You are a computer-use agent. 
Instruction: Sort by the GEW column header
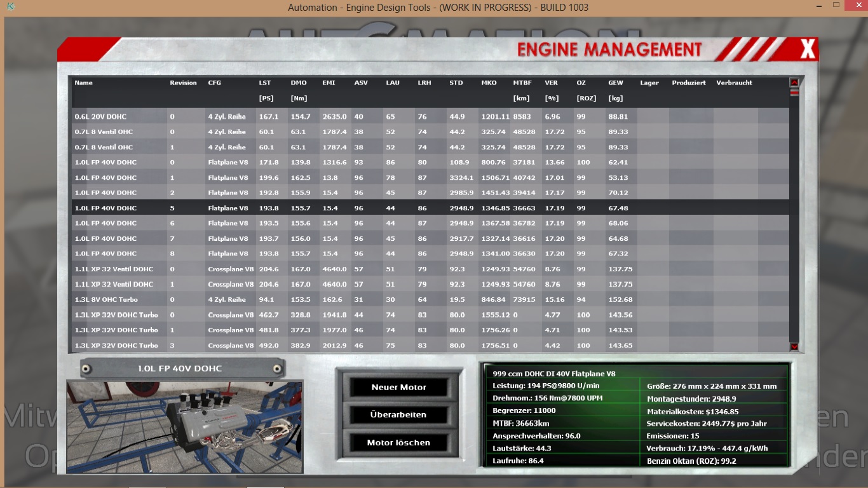616,83
